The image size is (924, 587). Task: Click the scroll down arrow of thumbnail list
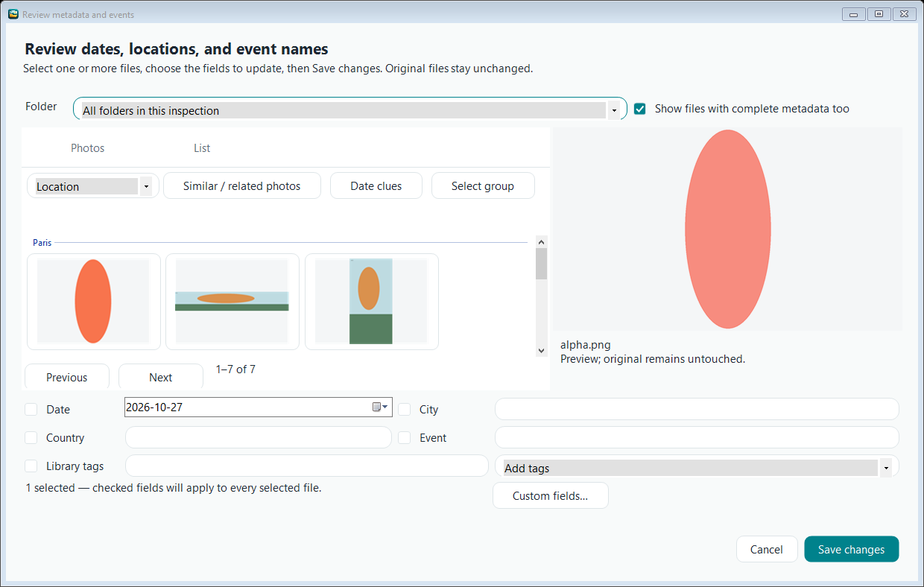(x=542, y=351)
